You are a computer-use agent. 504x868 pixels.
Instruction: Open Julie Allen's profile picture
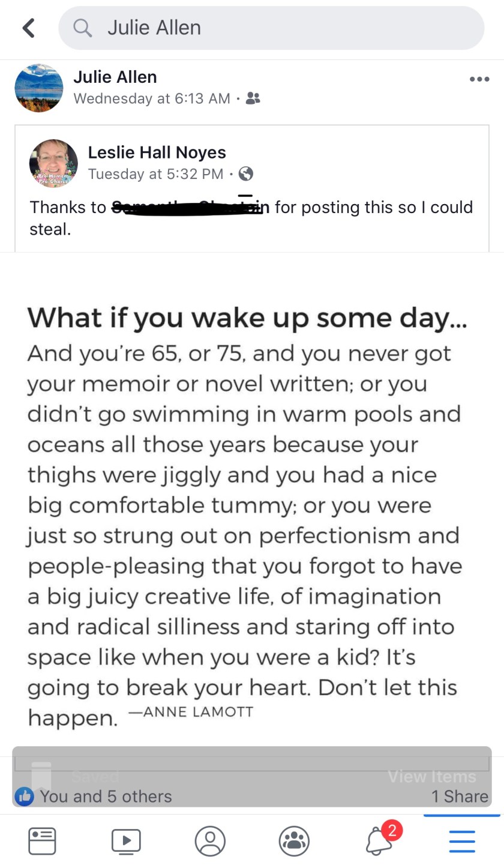(x=39, y=88)
